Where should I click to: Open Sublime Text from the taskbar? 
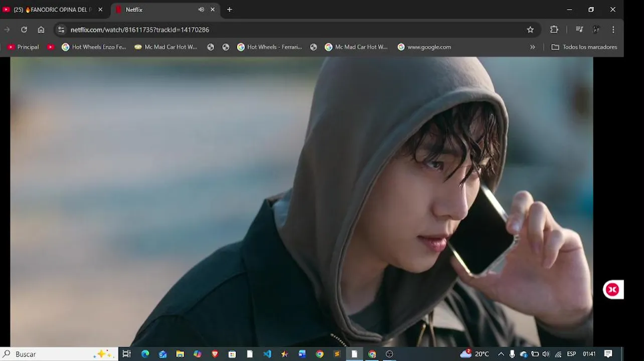[337, 354]
